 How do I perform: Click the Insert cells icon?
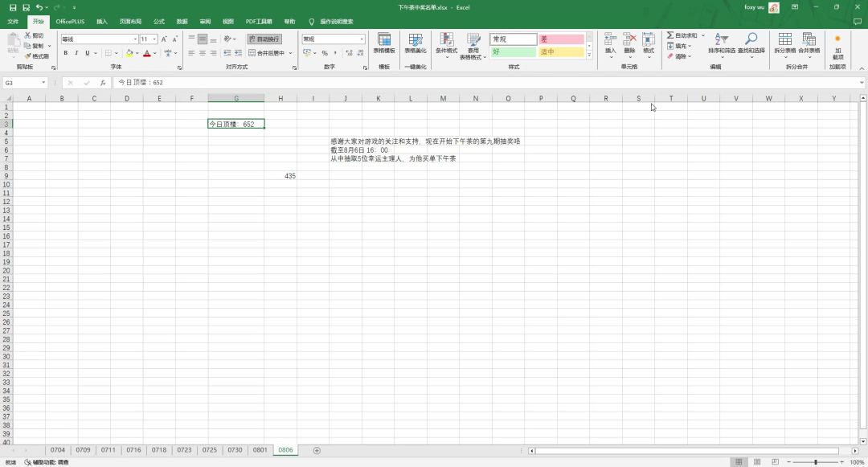pos(610,43)
